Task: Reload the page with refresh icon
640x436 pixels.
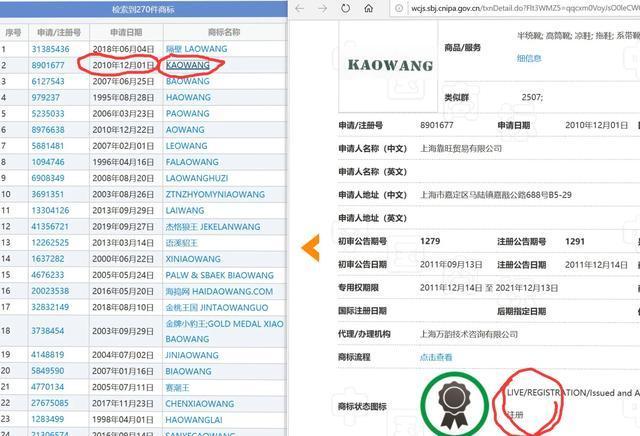Action: (345, 8)
